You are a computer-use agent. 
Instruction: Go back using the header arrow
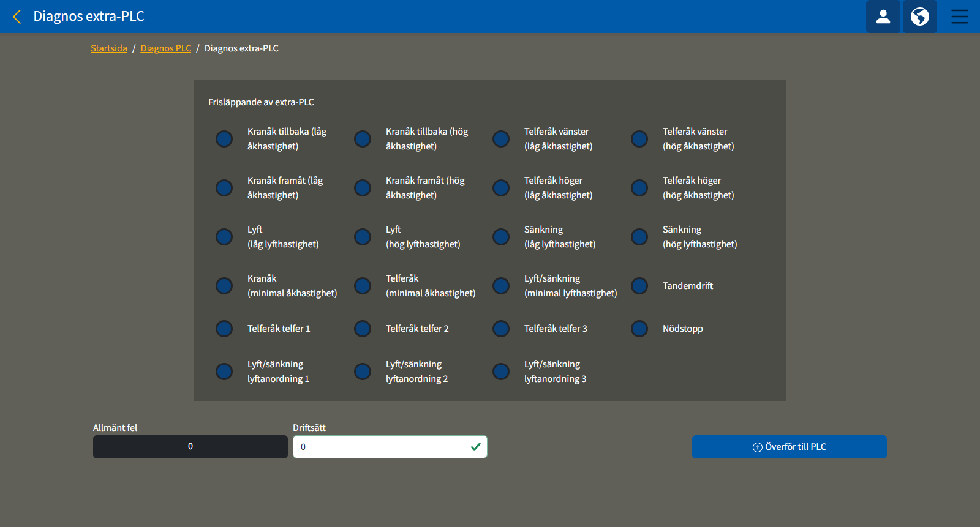coord(17,17)
